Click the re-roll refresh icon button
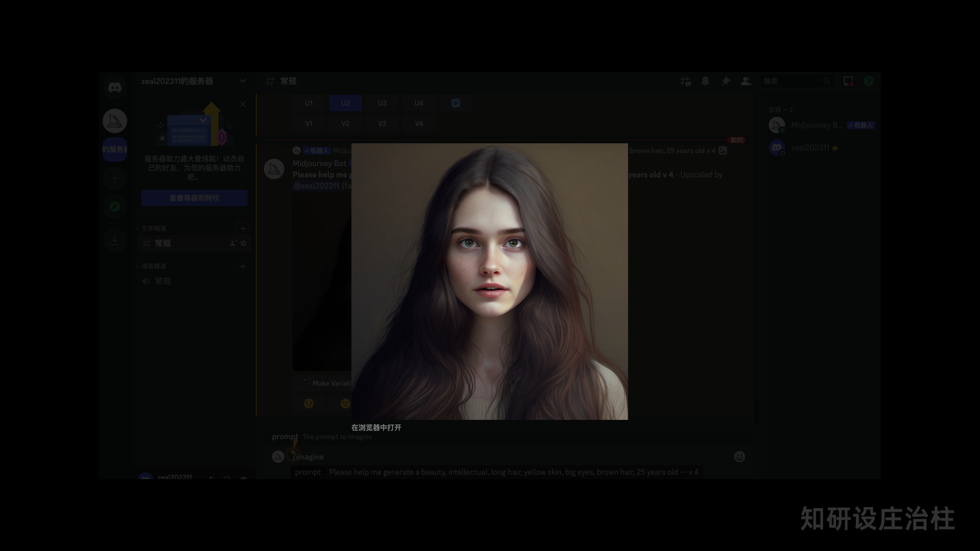 455,103
